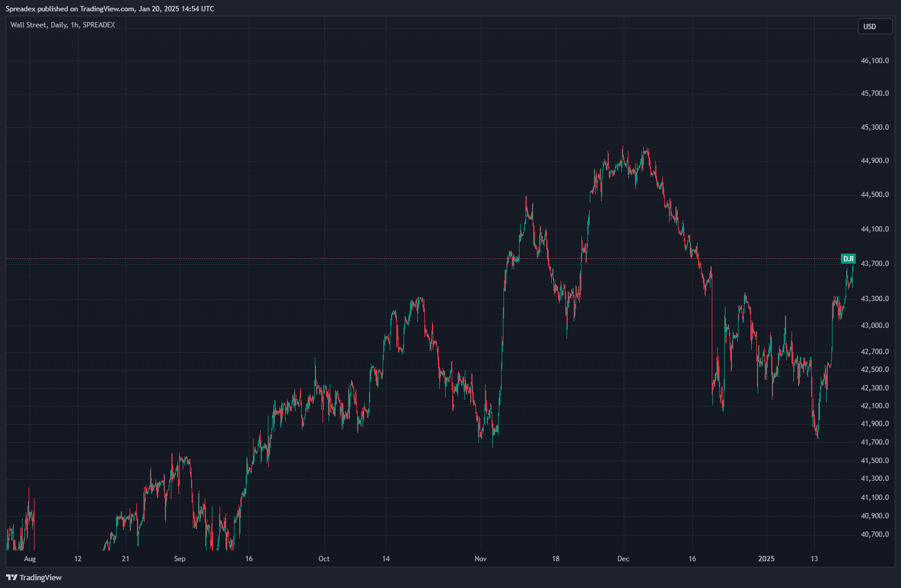Click the Sep date label on time axis
The image size is (901, 588).
coord(180,559)
